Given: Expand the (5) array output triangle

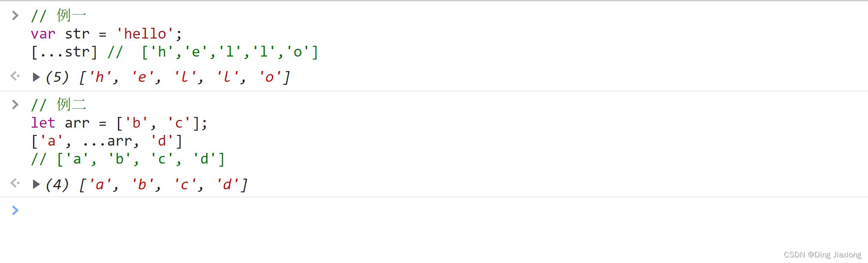Looking at the screenshot, I should [36, 77].
